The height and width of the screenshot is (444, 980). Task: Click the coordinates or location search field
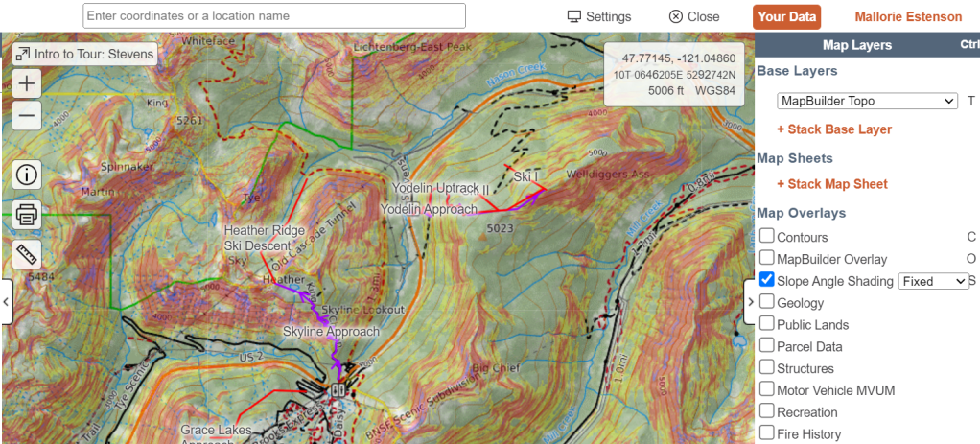tap(274, 16)
